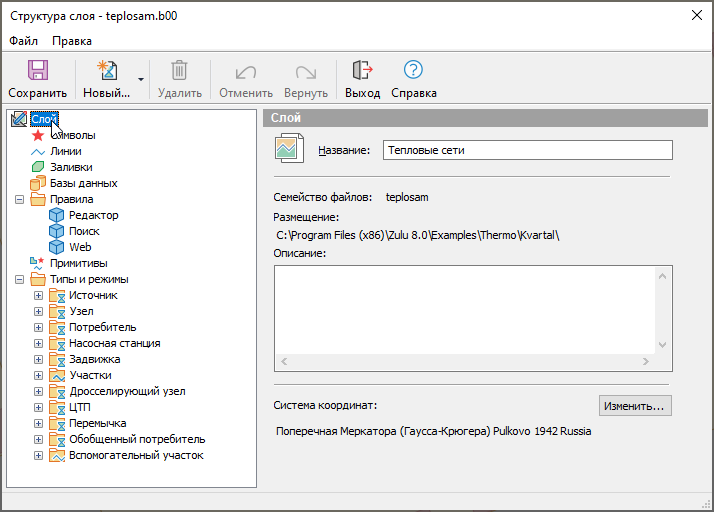
Task: Open Help (Справка) question mark icon
Action: 413,71
